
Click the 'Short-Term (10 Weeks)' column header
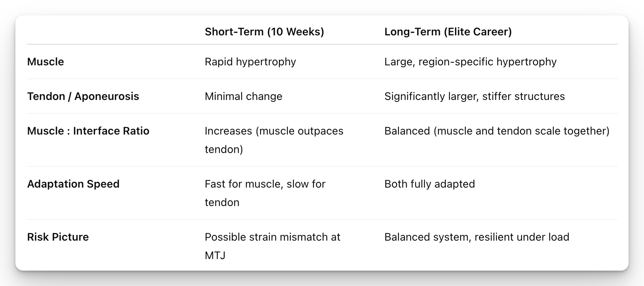coord(264,32)
